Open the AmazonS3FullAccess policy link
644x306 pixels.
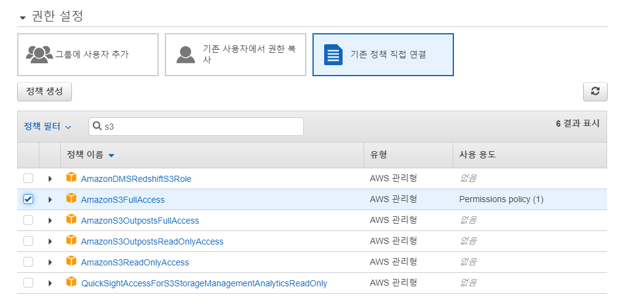pos(123,200)
